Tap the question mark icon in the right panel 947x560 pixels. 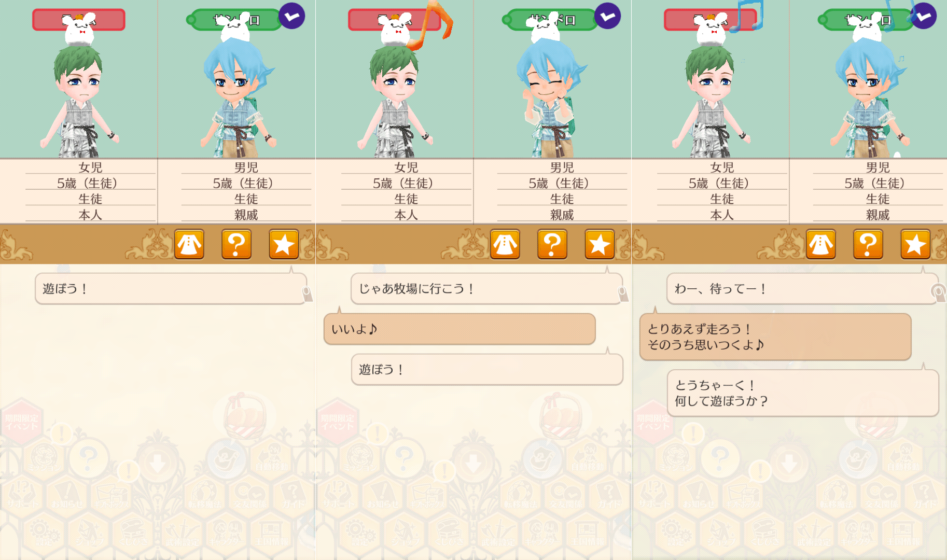pos(868,244)
